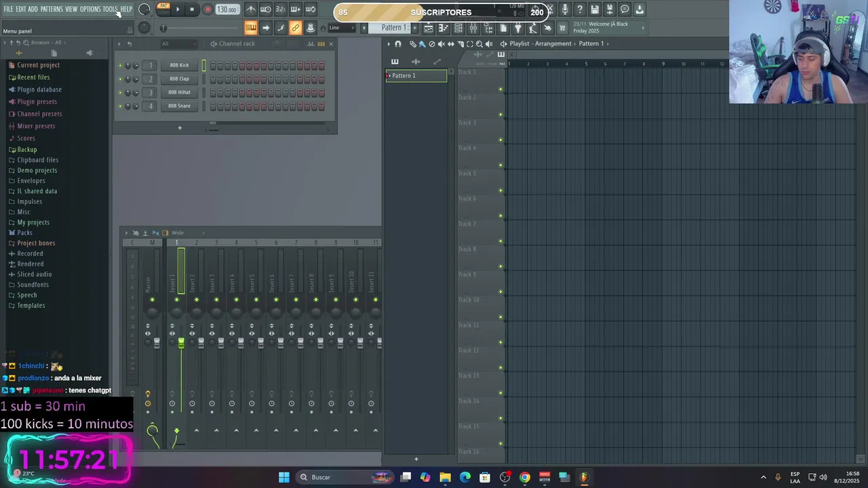Mute the 808 Kick channel green light

coord(120,66)
